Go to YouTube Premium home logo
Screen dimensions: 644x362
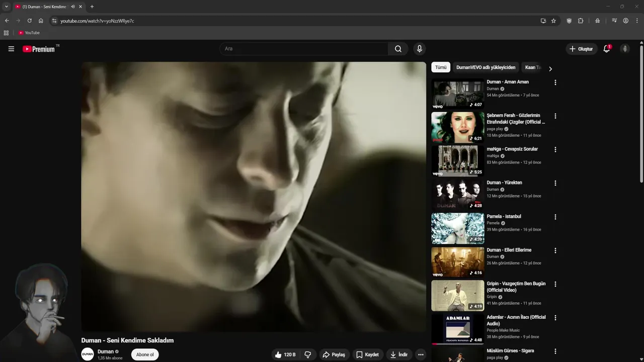click(x=39, y=49)
